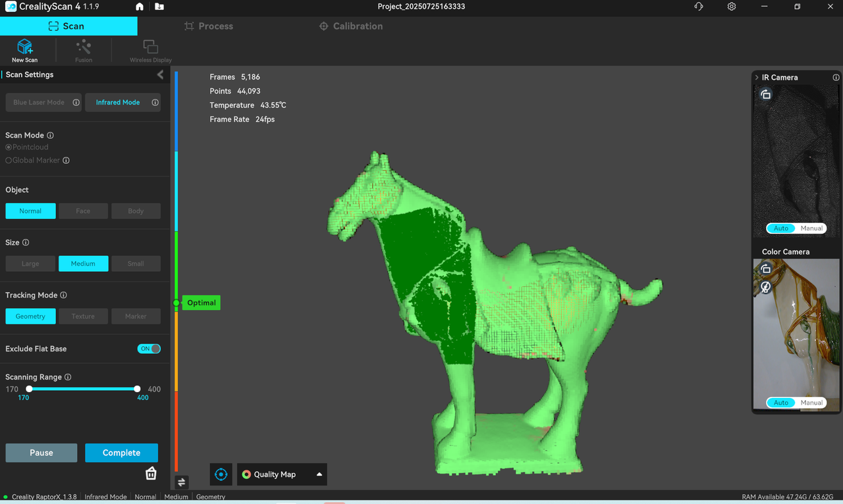Collapse the Scan Settings panel
Image resolution: width=843 pixels, height=504 pixels.
click(x=160, y=75)
